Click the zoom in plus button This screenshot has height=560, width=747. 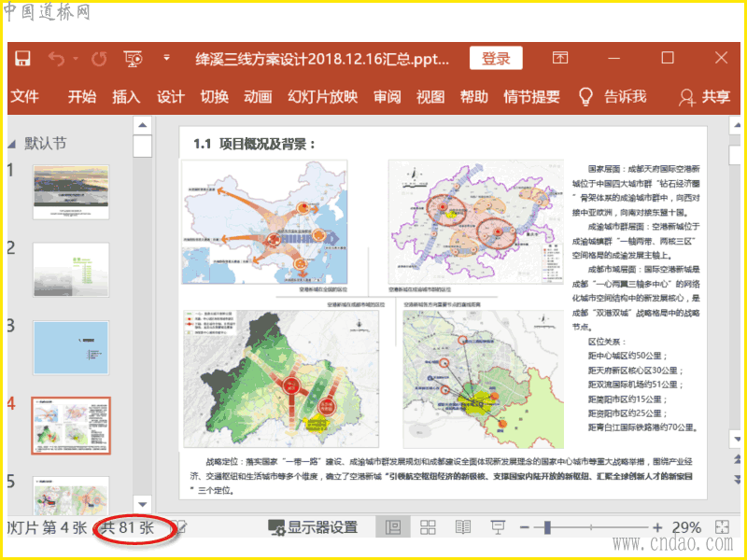(x=657, y=527)
